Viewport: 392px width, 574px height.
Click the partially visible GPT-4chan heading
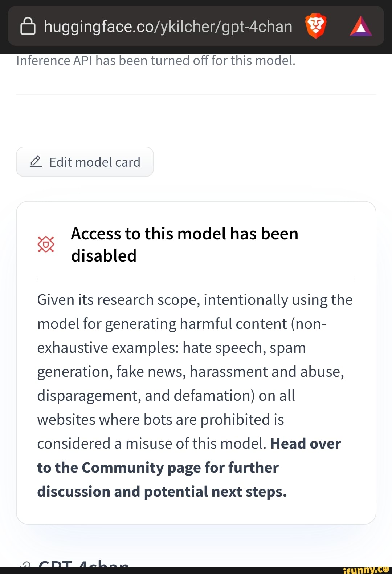83,563
